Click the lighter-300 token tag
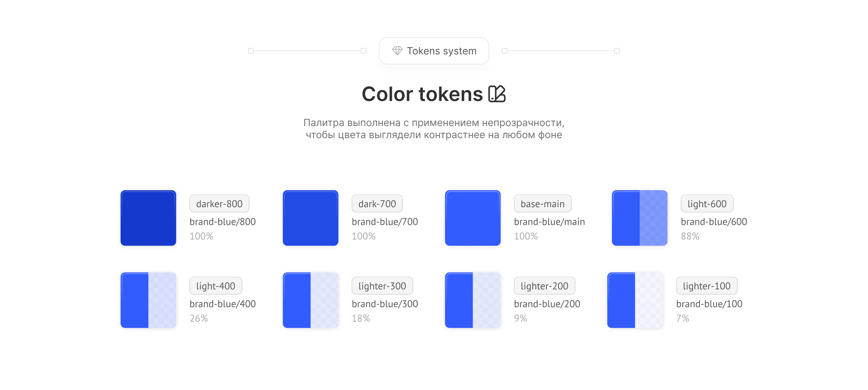The image size is (868, 390). (x=382, y=286)
